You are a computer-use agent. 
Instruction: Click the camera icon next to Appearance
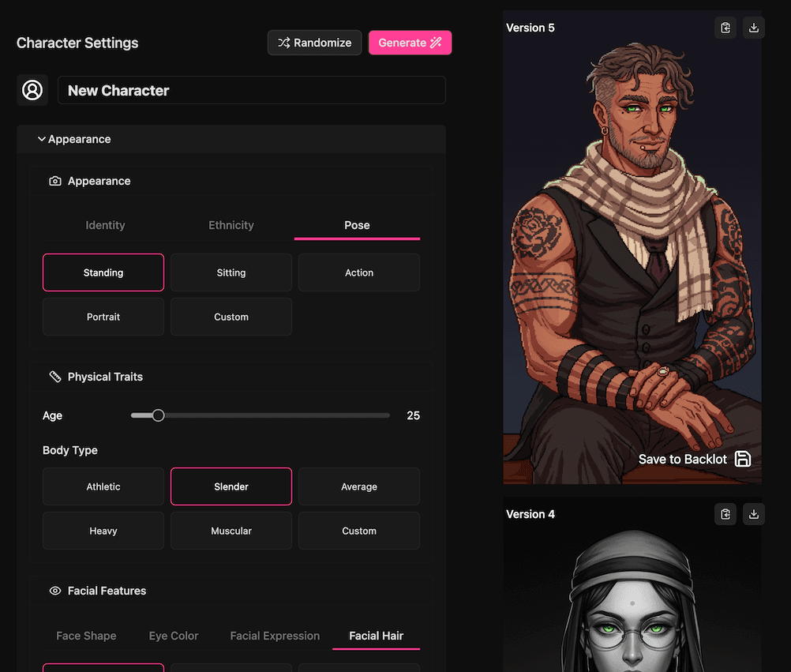pyautogui.click(x=55, y=181)
